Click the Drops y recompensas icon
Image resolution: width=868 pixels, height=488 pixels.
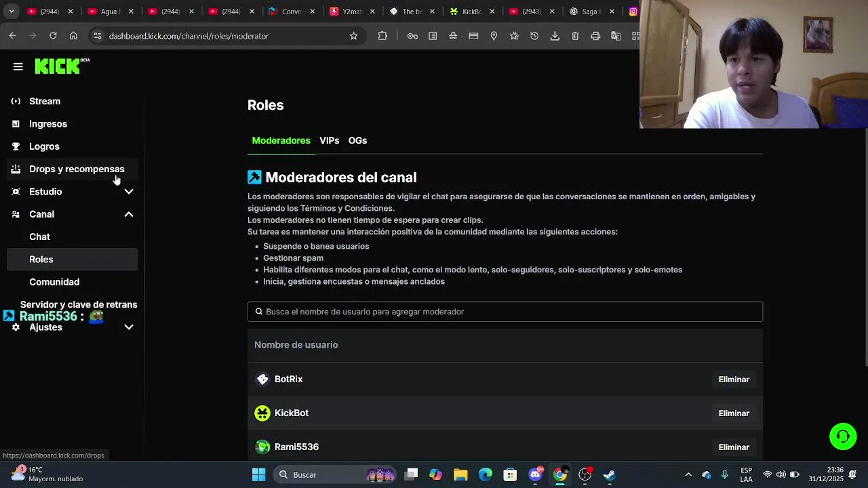pyautogui.click(x=16, y=169)
